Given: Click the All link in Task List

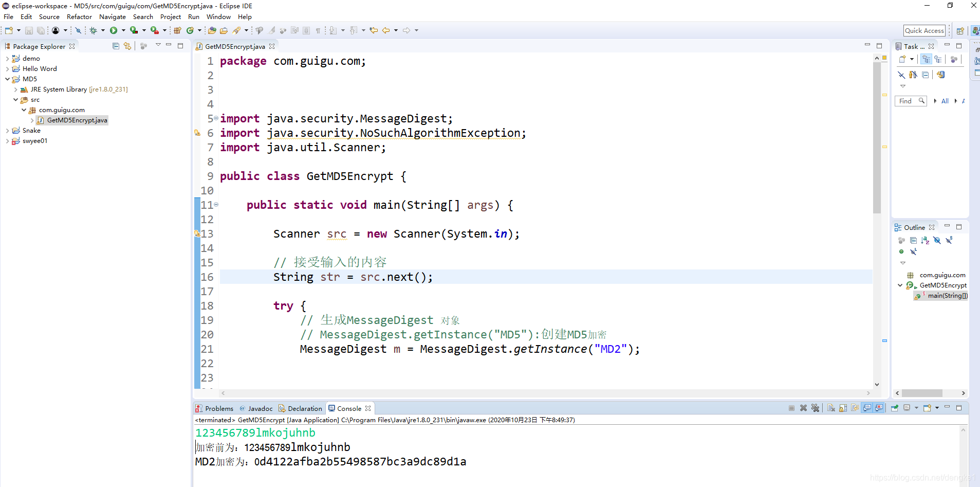Looking at the screenshot, I should (945, 101).
